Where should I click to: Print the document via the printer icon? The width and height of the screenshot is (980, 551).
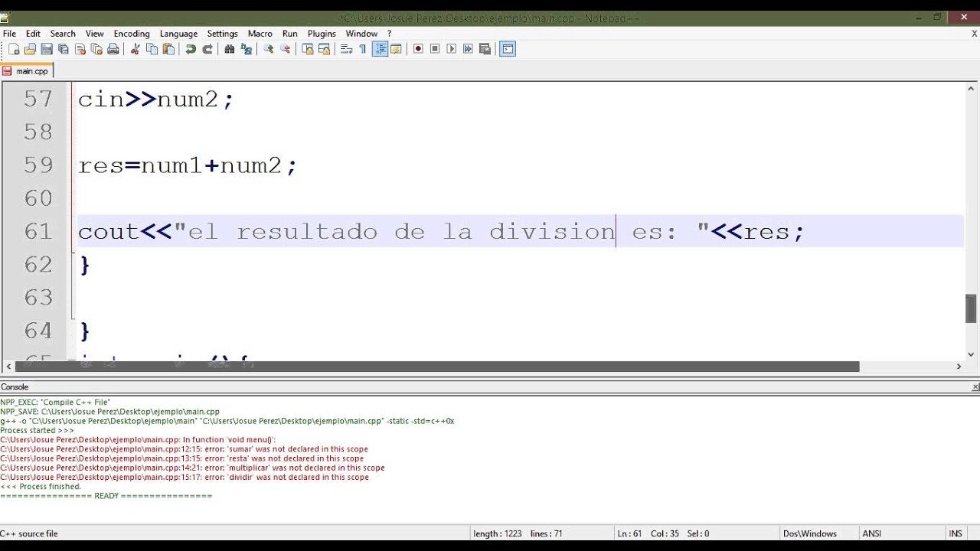coord(113,49)
